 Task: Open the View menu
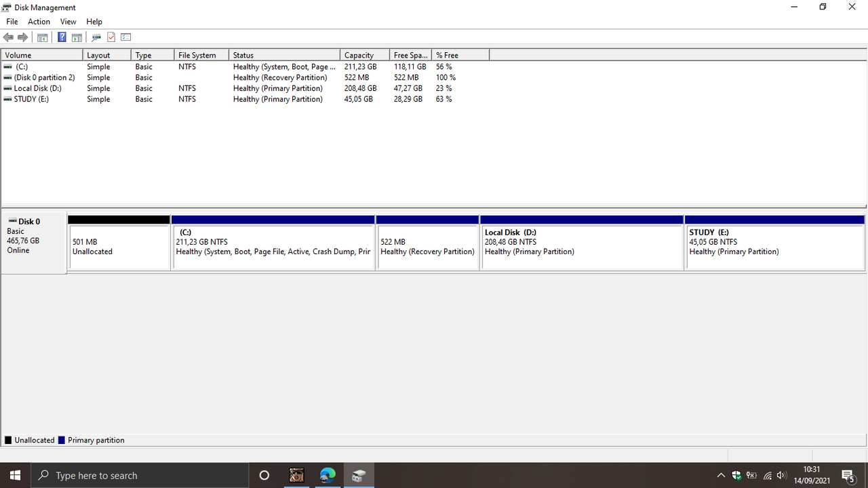point(68,22)
